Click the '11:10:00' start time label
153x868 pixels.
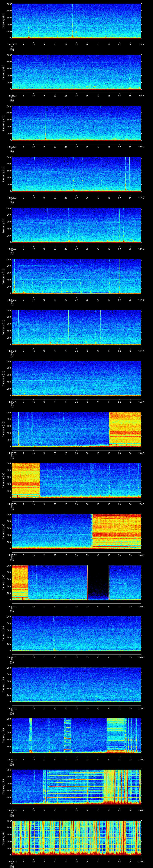(12, 197)
